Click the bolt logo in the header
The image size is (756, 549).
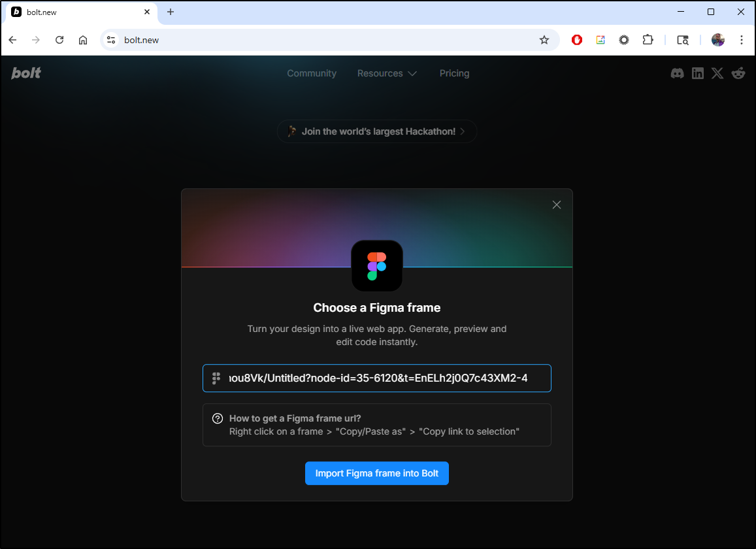click(x=26, y=73)
